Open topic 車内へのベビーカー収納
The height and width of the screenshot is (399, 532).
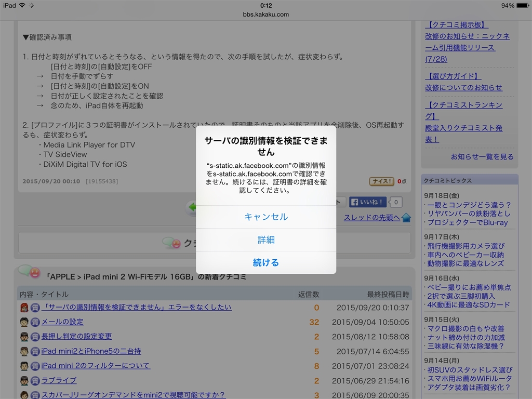pos(465,255)
